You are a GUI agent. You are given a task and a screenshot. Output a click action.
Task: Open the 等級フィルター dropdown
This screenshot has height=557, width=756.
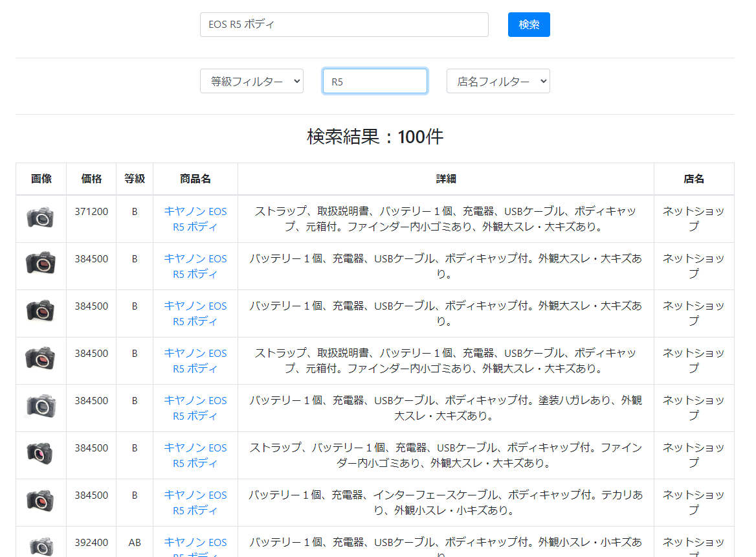pyautogui.click(x=251, y=81)
